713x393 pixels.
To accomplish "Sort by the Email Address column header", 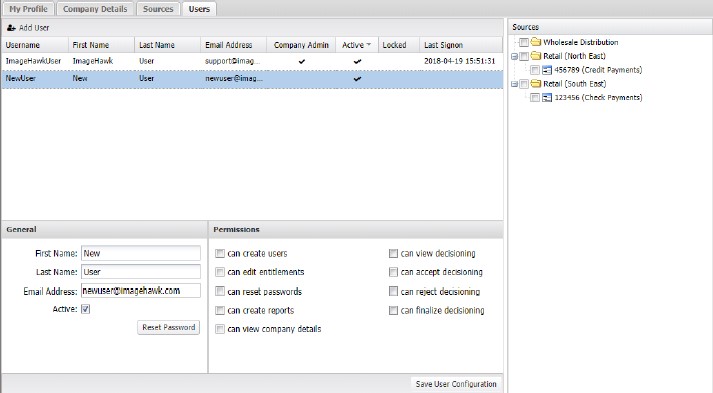I will coord(234,45).
